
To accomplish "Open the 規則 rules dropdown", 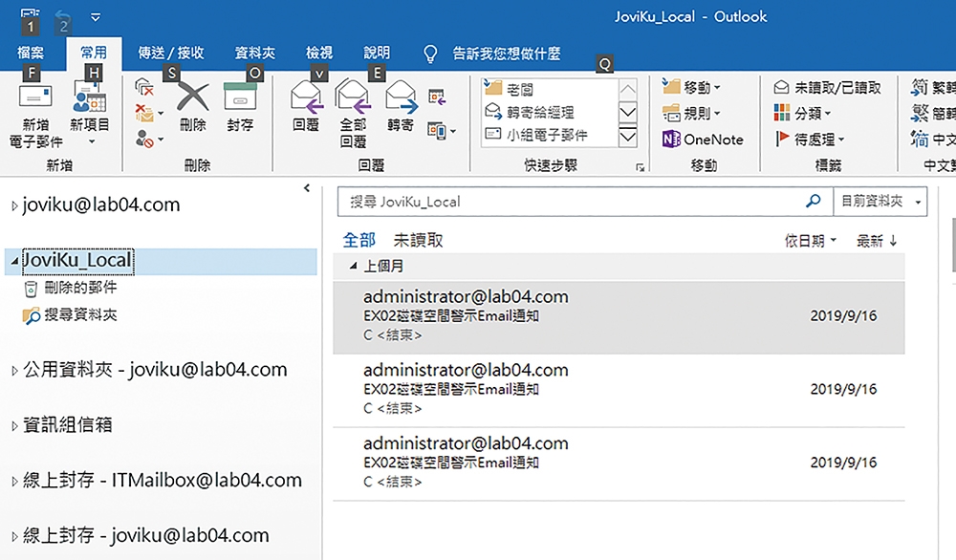I will [x=691, y=114].
